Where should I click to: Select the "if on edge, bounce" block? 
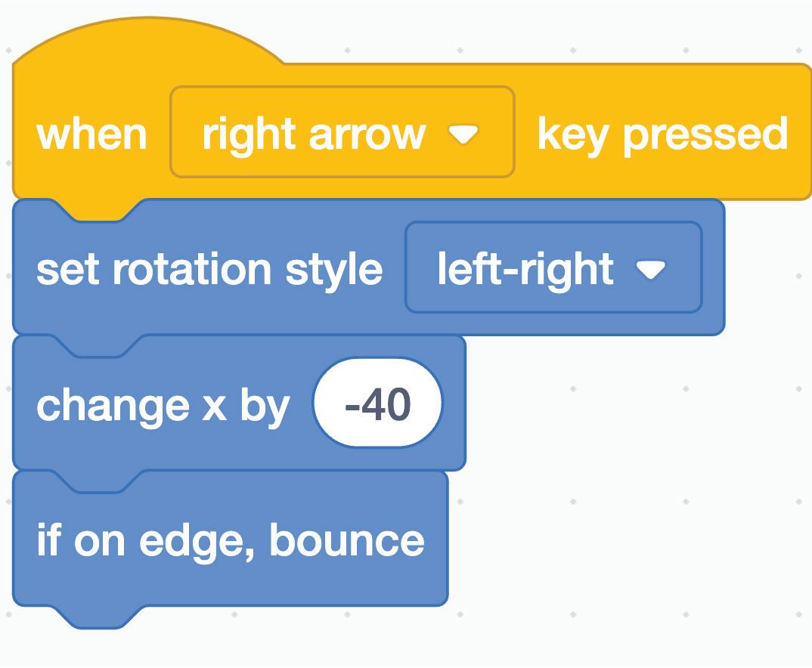click(x=231, y=540)
